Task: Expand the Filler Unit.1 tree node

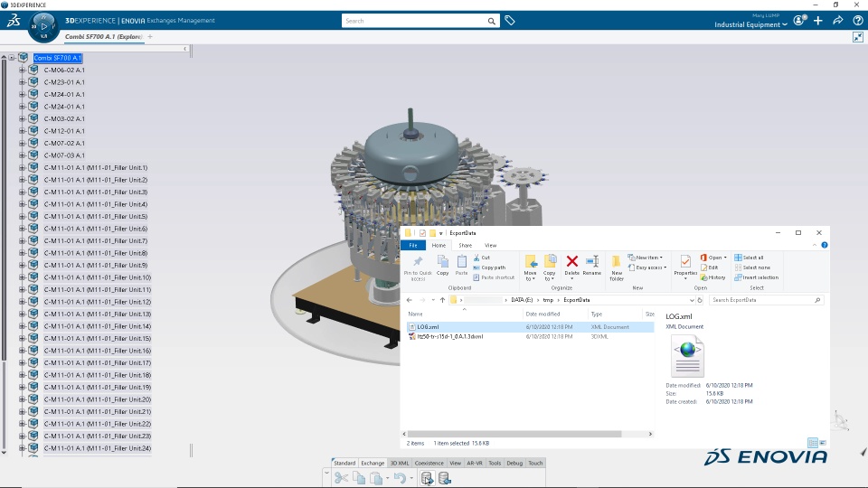Action: [22, 168]
